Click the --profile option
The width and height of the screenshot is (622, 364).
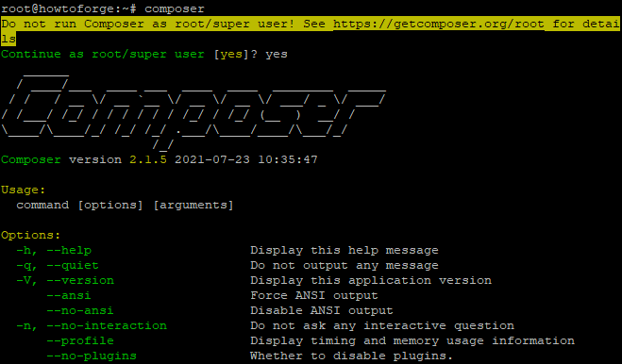[x=80, y=340]
